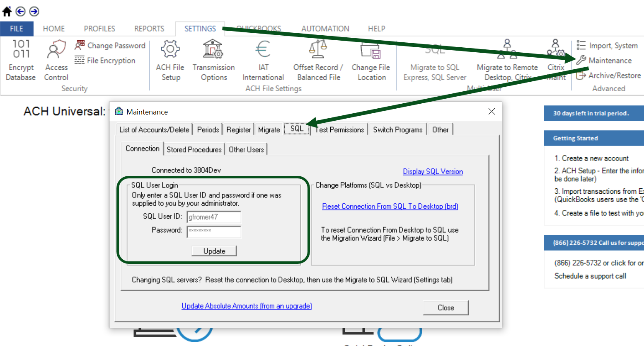Click Update button for SQL login
This screenshot has width=644, height=346.
point(214,251)
